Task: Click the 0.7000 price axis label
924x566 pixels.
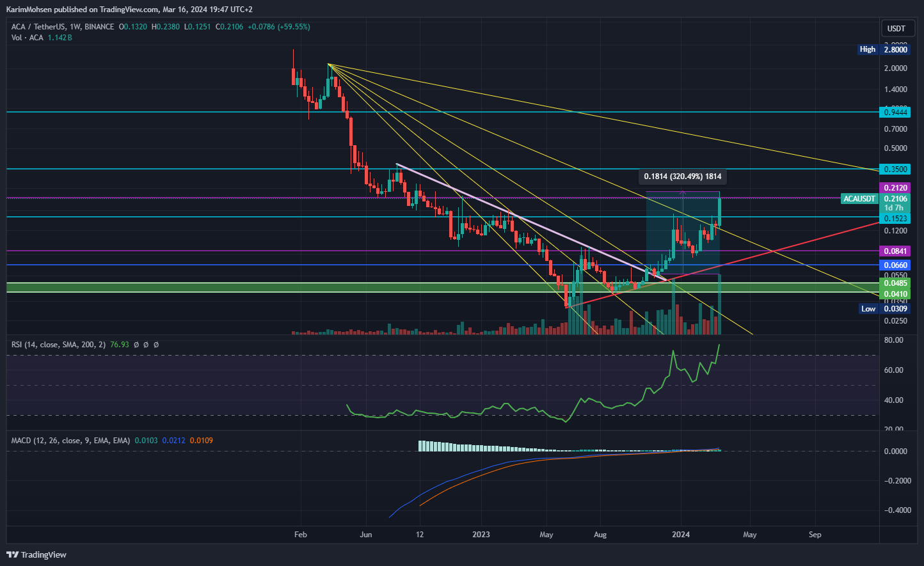Action: tap(895, 129)
